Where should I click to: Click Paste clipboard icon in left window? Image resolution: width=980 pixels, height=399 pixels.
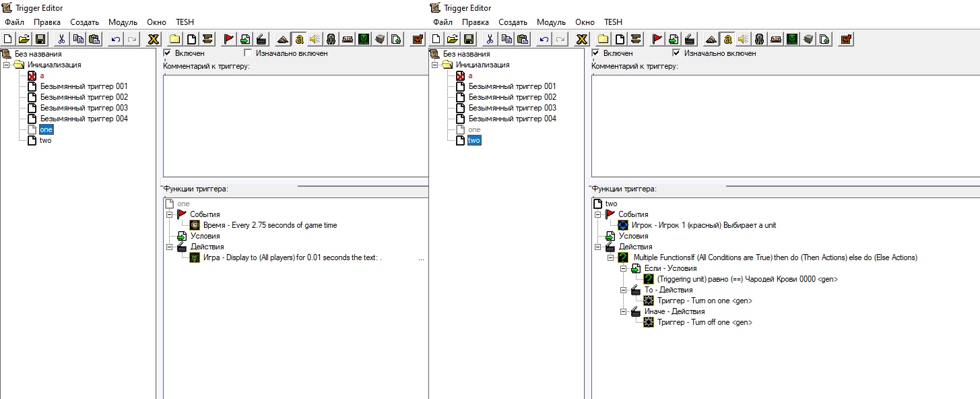tap(94, 39)
